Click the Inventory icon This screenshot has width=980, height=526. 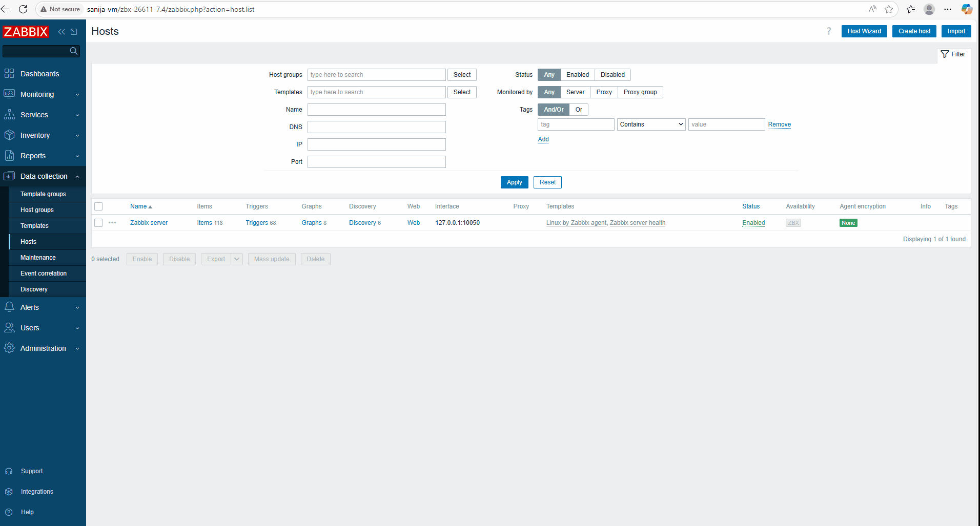point(9,135)
